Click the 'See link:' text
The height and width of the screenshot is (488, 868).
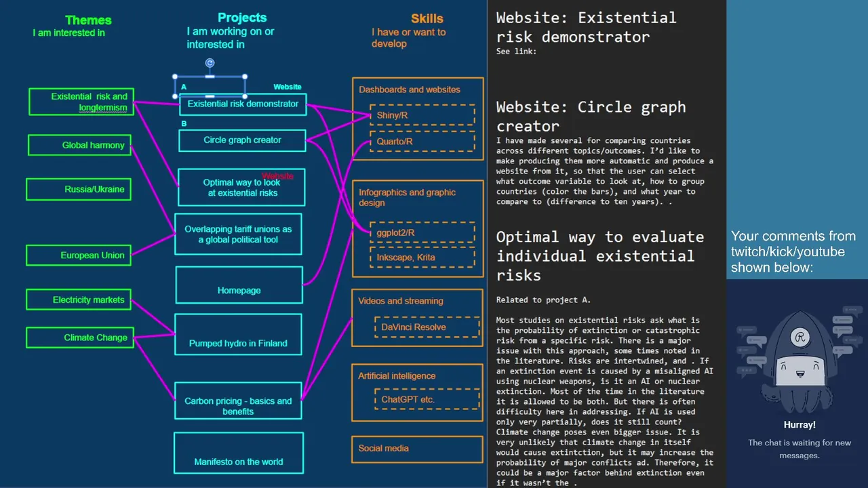point(516,52)
